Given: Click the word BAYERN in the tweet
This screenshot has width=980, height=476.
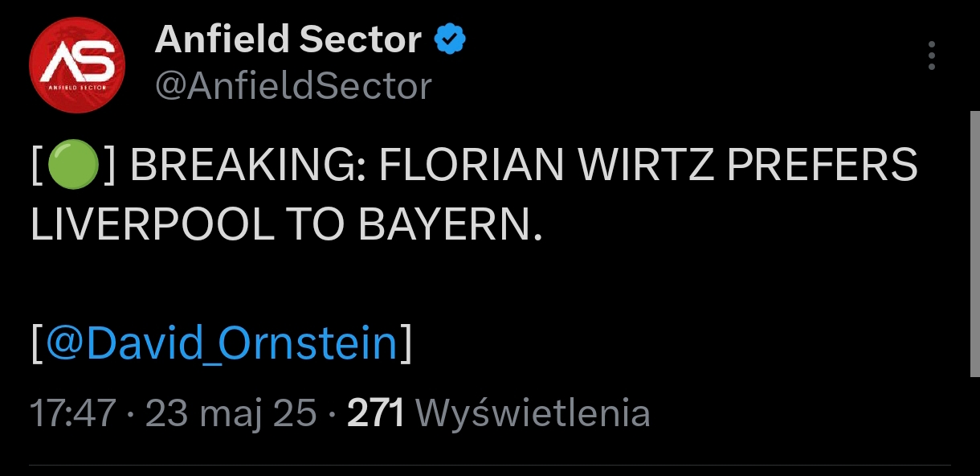Looking at the screenshot, I should point(444,227).
